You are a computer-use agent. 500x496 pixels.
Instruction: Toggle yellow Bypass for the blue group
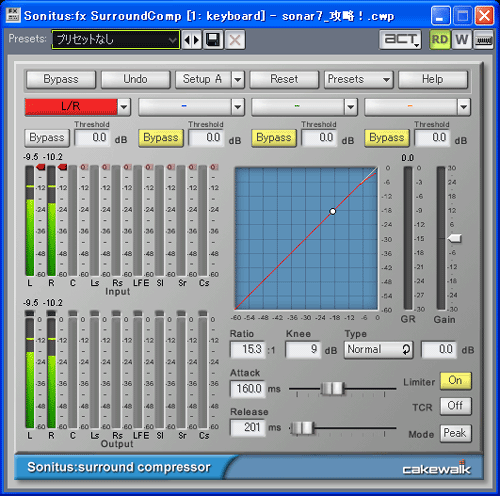tap(161, 138)
